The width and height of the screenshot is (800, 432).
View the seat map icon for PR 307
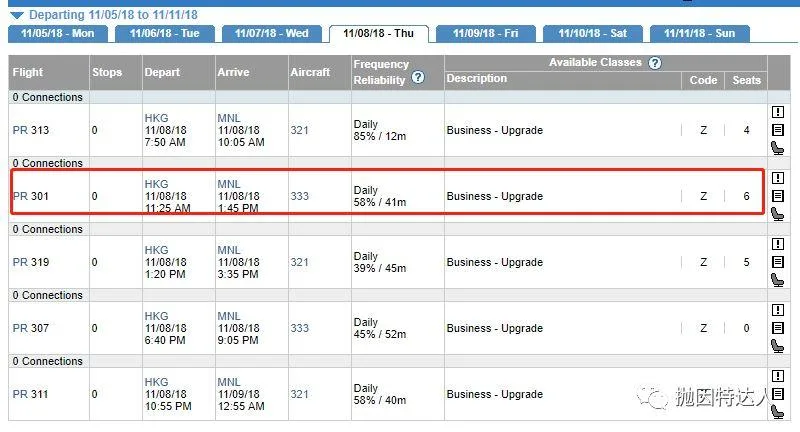[x=778, y=346]
